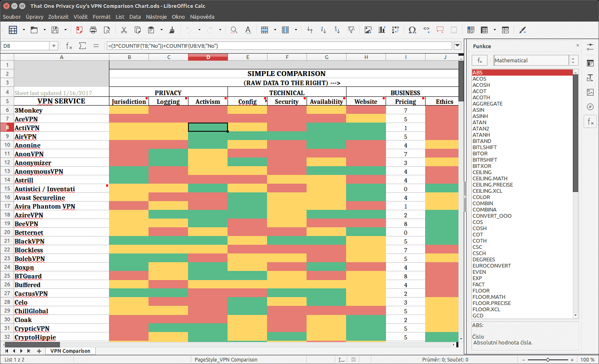Expand the formula bar with the arrow
This screenshot has width=599, height=364.
tap(458, 46)
